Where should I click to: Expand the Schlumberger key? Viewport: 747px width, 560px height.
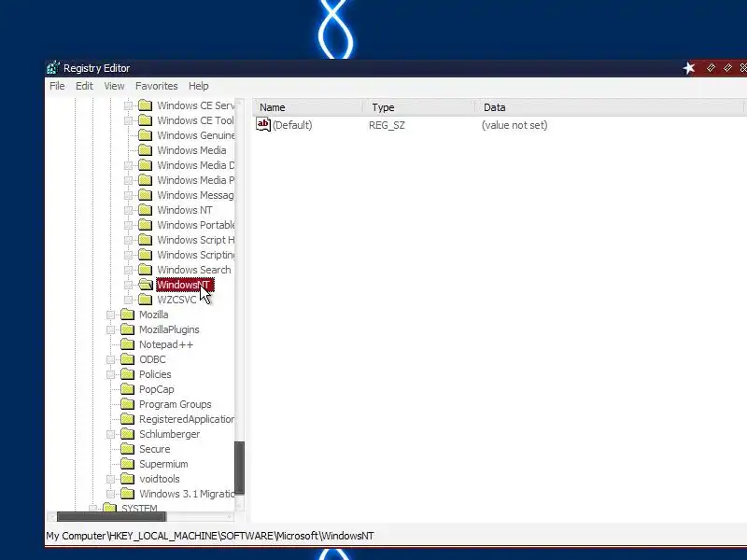click(110, 434)
